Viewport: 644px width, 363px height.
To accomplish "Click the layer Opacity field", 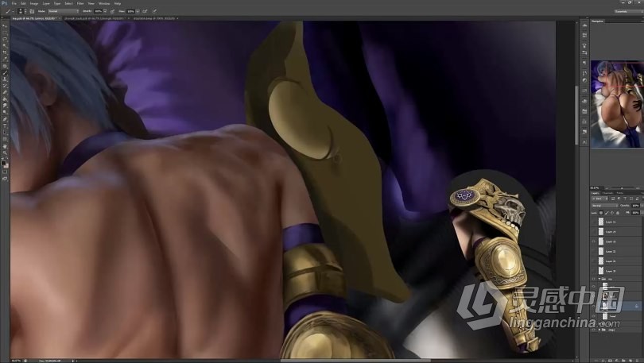I will tap(636, 206).
